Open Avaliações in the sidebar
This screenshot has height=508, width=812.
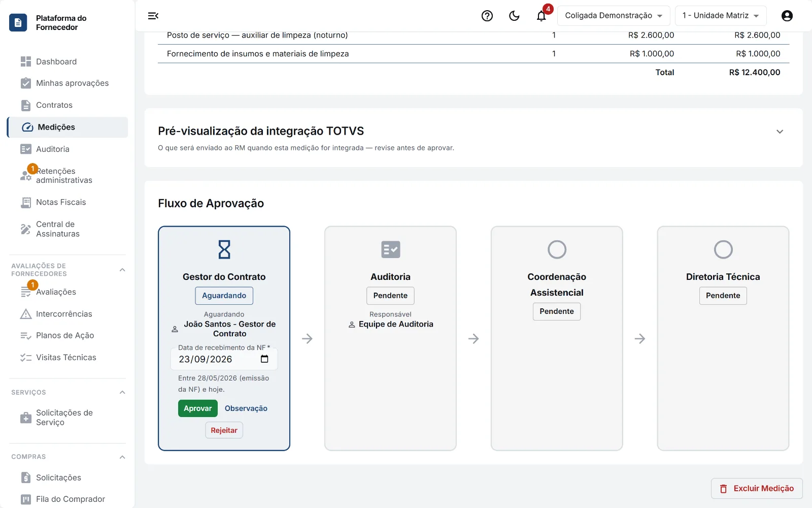67,292
